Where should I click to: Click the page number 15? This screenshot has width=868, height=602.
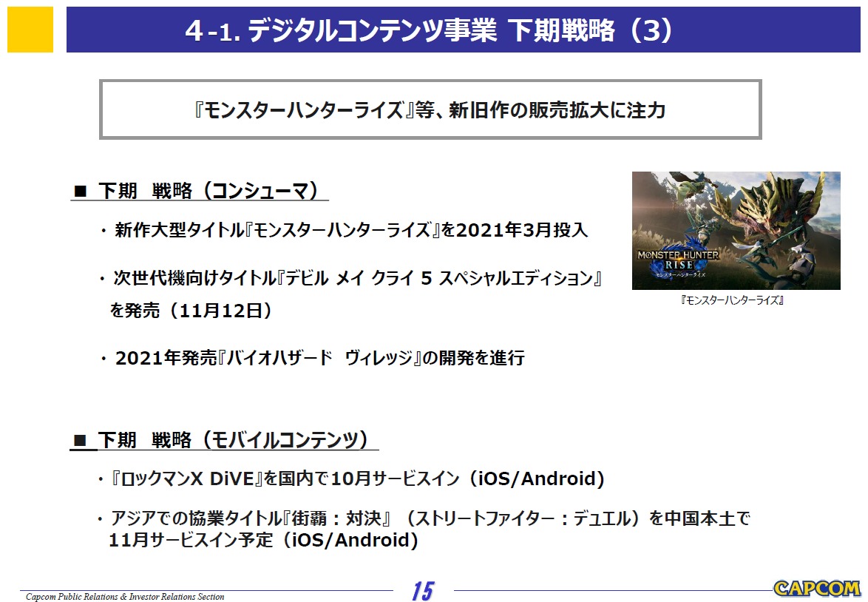click(x=424, y=590)
